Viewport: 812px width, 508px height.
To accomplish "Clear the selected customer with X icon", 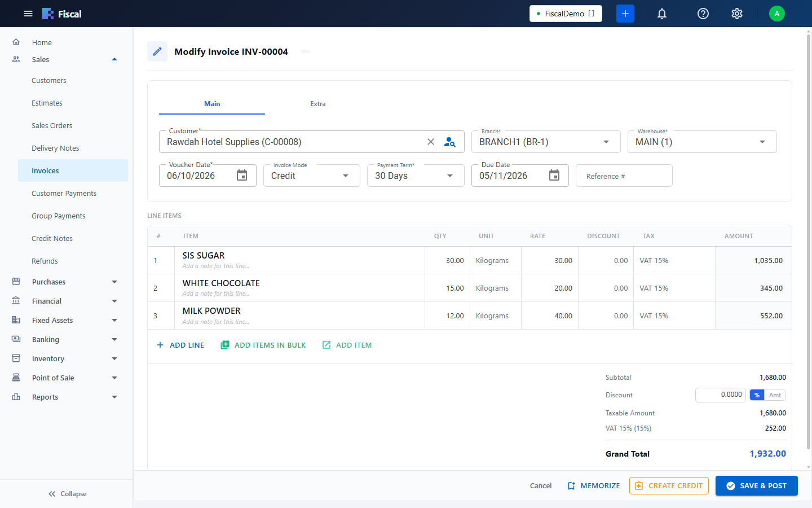I will (x=431, y=142).
